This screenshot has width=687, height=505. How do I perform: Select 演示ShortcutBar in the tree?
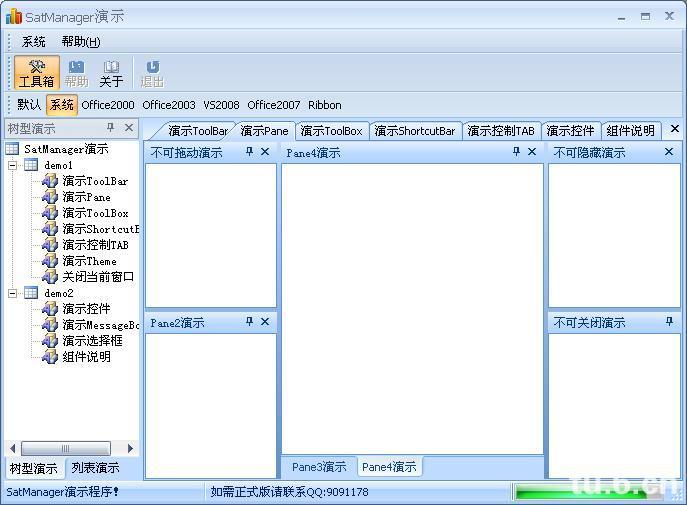click(x=100, y=229)
